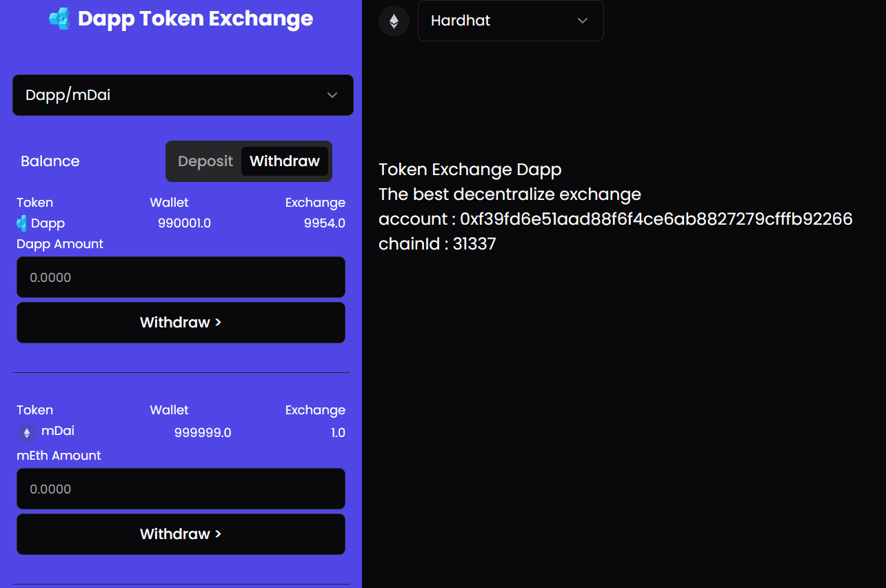Click the Dapp logo icon in the header
The width and height of the screenshot is (886, 588).
(x=60, y=19)
